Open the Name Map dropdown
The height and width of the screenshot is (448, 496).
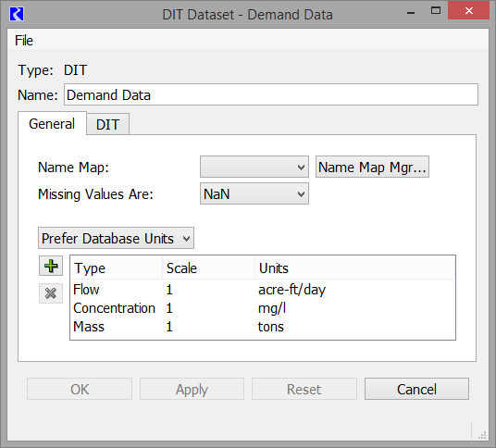coord(254,167)
